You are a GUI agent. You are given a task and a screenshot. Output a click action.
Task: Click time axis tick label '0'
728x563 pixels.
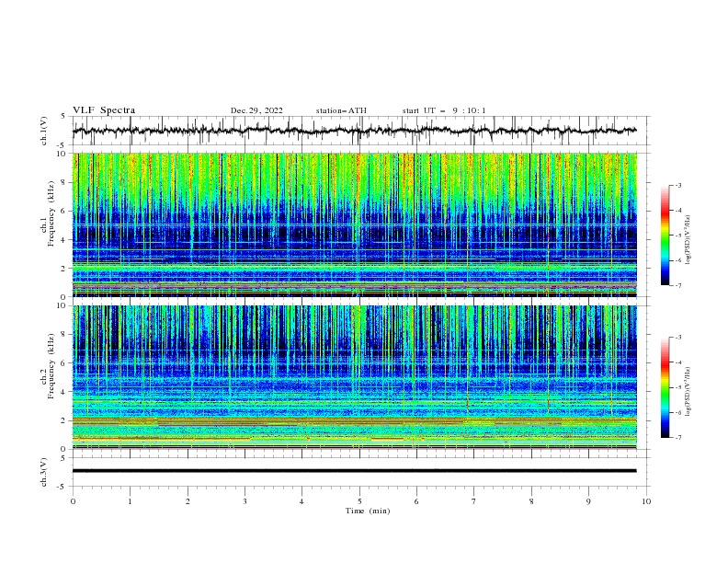pos(73,501)
